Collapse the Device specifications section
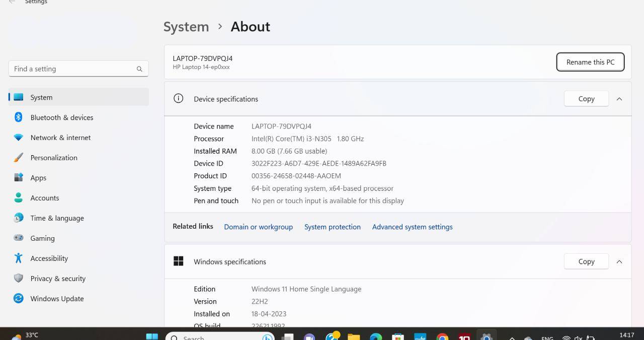This screenshot has height=340, width=644. (x=619, y=99)
